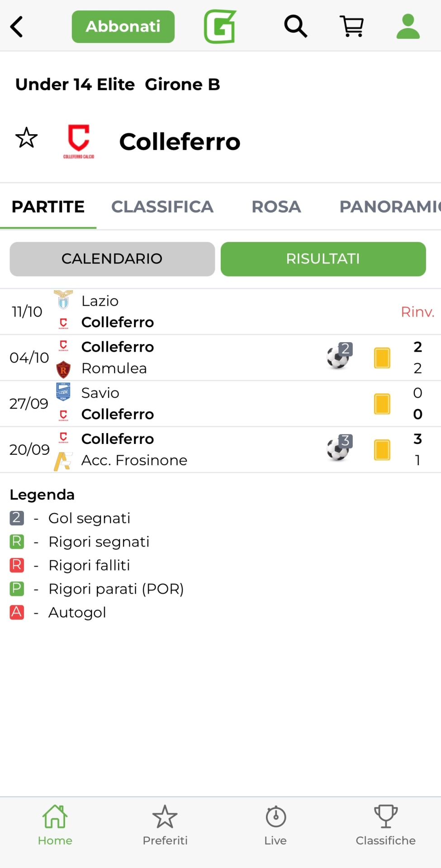Open the shopping cart
Screen dimensions: 441x868
tap(351, 26)
